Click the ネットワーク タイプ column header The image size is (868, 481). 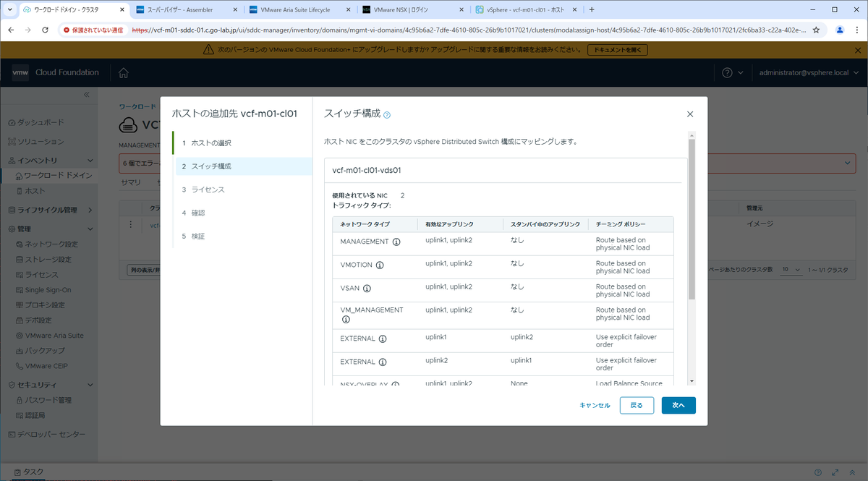tap(365, 224)
